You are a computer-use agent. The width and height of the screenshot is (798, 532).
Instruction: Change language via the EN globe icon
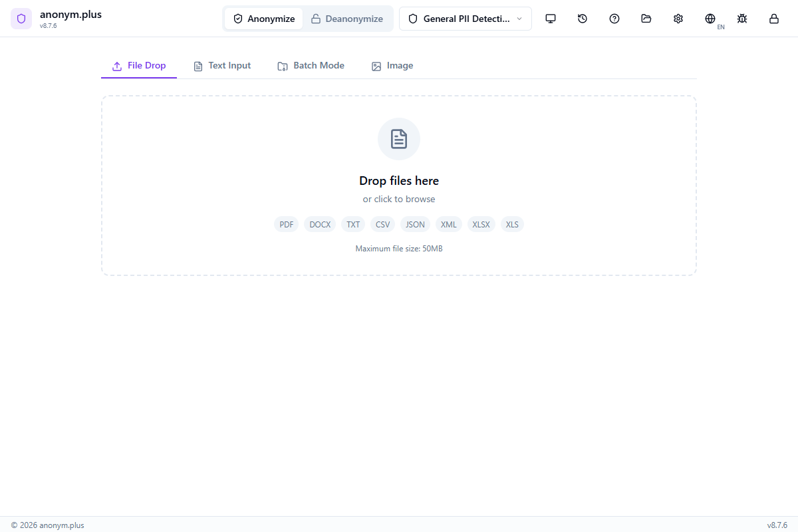click(x=710, y=19)
